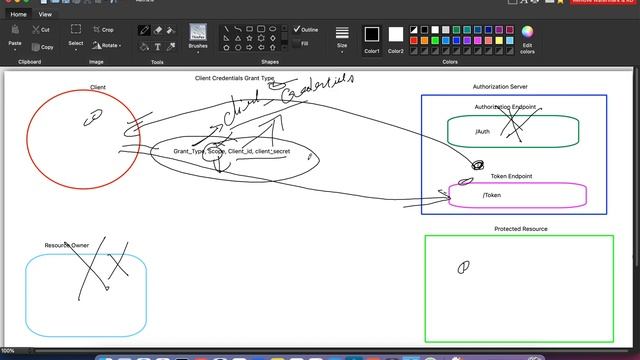Pick the magenta pink palette swatch
640x360 pixels.
[x=478, y=40]
